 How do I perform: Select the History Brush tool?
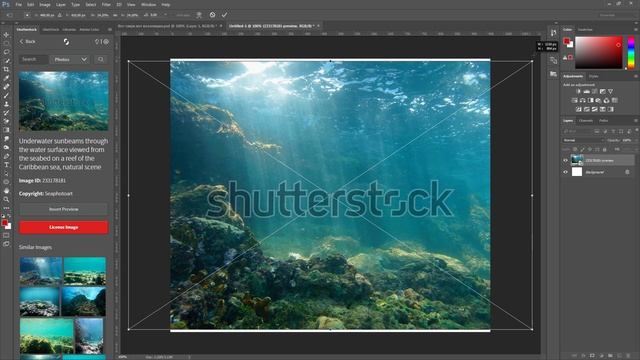pyautogui.click(x=6, y=113)
